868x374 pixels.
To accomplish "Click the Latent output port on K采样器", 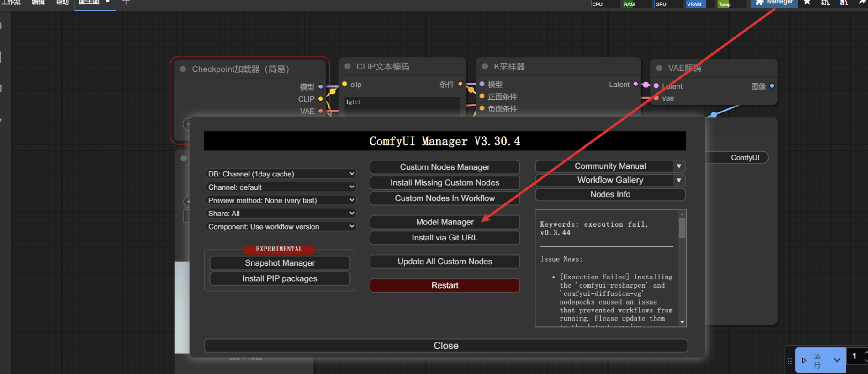I will point(635,84).
